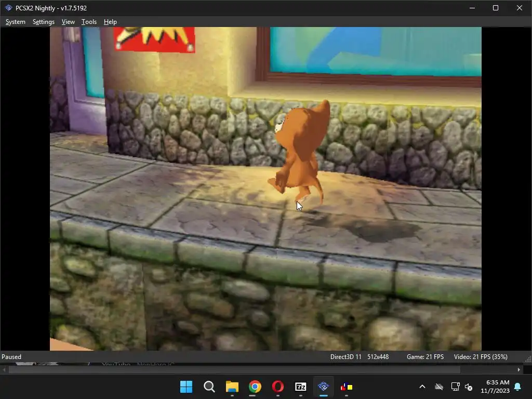
Task: Open the System menu
Action: 15,22
